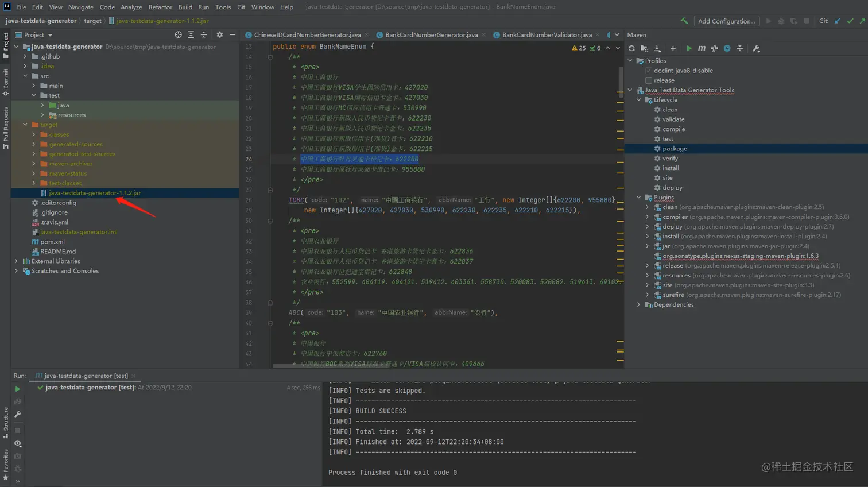This screenshot has width=868, height=487.
Task: Click Execute Maven Goal 'm' icon
Action: pos(702,49)
